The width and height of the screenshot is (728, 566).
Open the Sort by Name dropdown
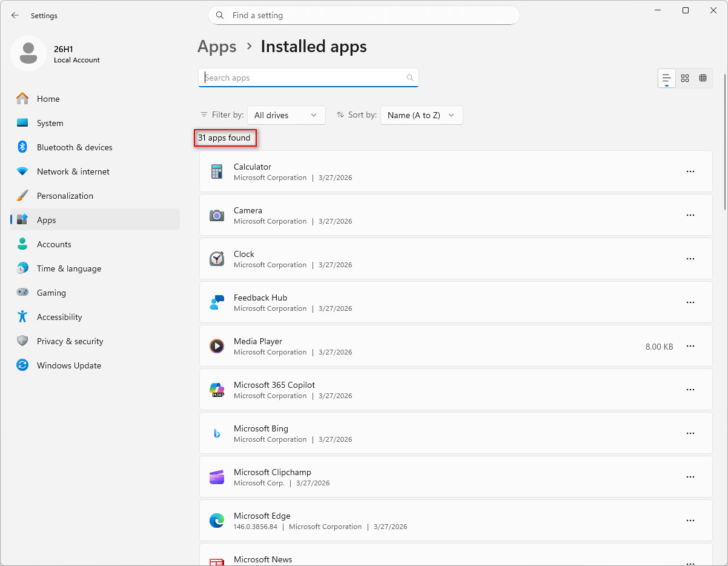pyautogui.click(x=422, y=115)
